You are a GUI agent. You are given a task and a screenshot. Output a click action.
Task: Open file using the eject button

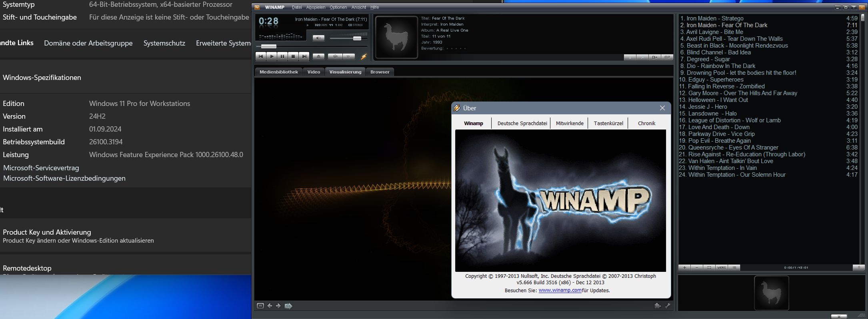[318, 56]
